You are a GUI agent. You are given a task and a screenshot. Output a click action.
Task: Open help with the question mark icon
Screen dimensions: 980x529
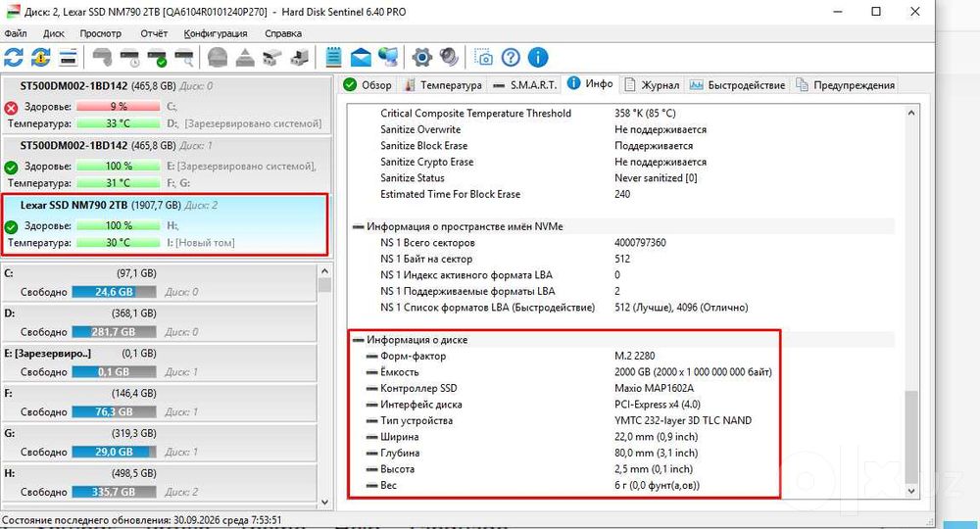(511, 58)
